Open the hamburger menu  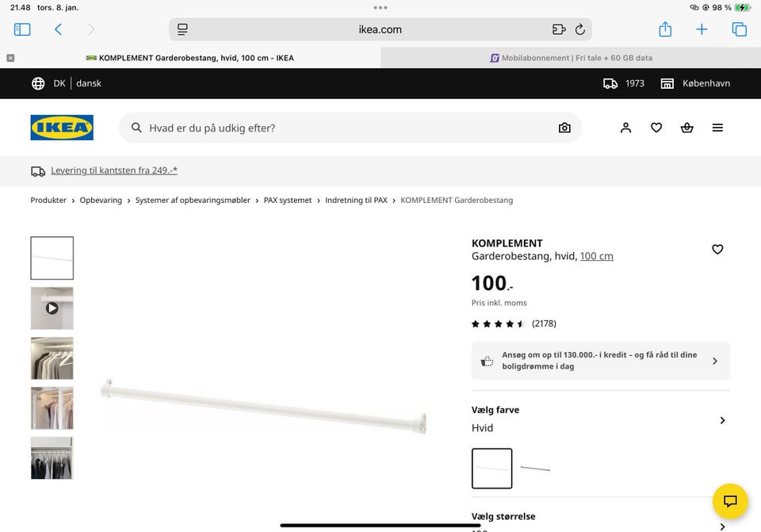pos(717,128)
